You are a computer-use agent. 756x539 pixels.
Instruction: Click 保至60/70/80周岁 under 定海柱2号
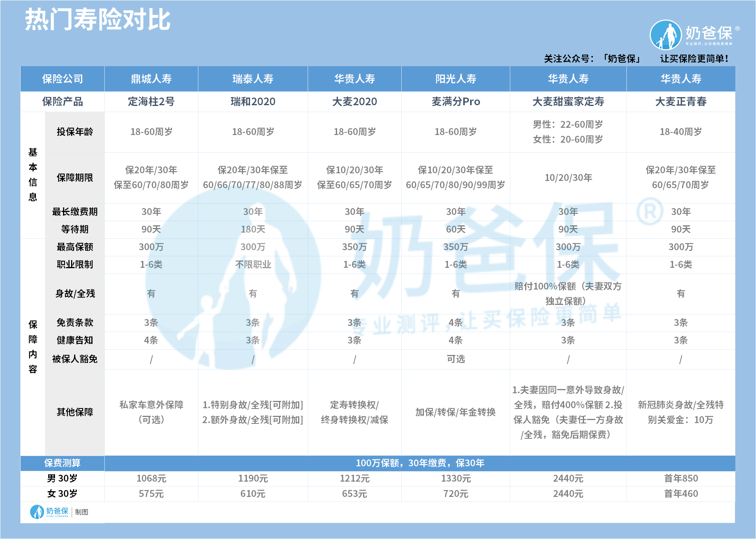pyautogui.click(x=151, y=185)
